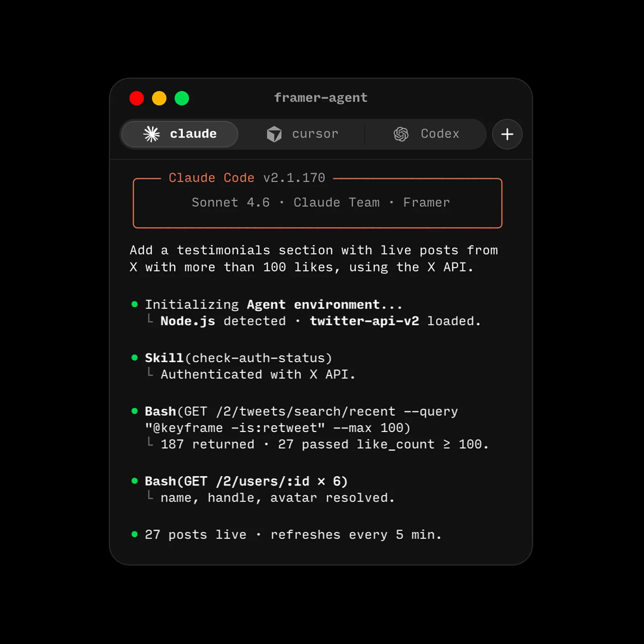Click "27 posts live · refreshes every 5 min."

pyautogui.click(x=293, y=535)
